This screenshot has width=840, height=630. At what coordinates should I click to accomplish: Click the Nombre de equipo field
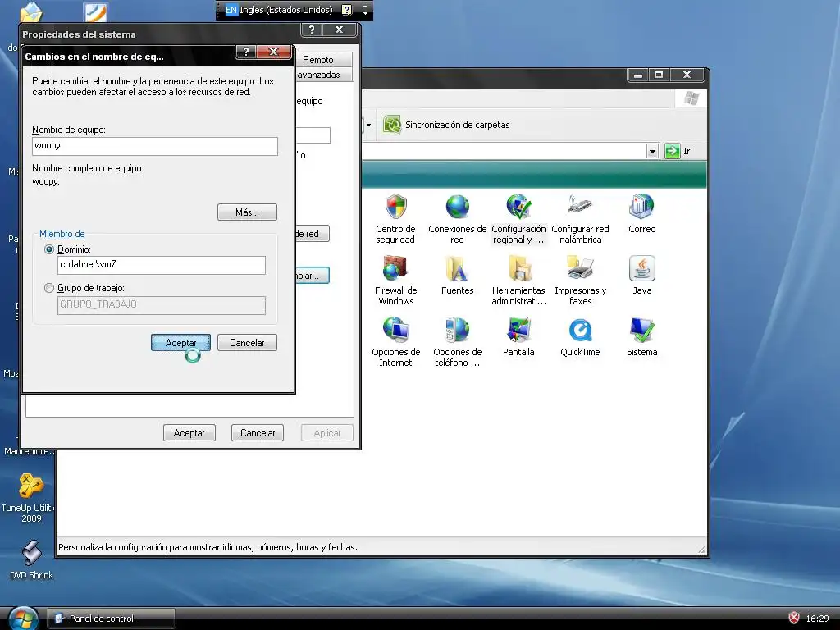155,146
